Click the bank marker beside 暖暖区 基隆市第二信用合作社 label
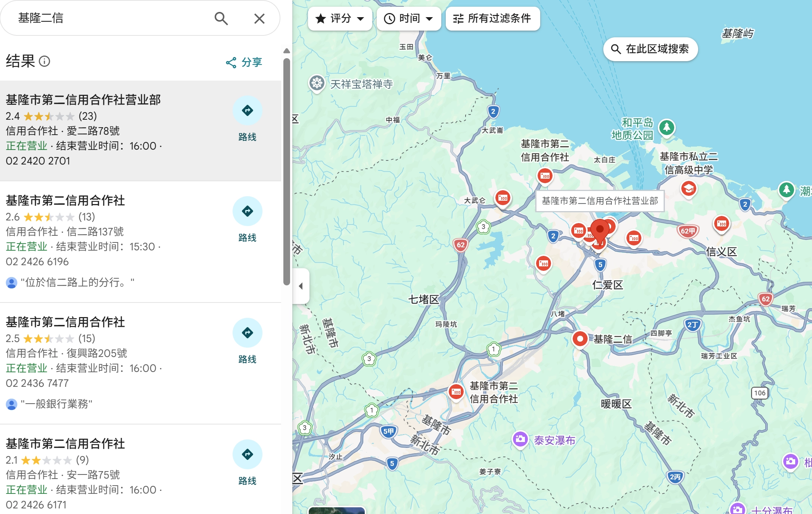Image resolution: width=812 pixels, height=514 pixels. point(456,392)
